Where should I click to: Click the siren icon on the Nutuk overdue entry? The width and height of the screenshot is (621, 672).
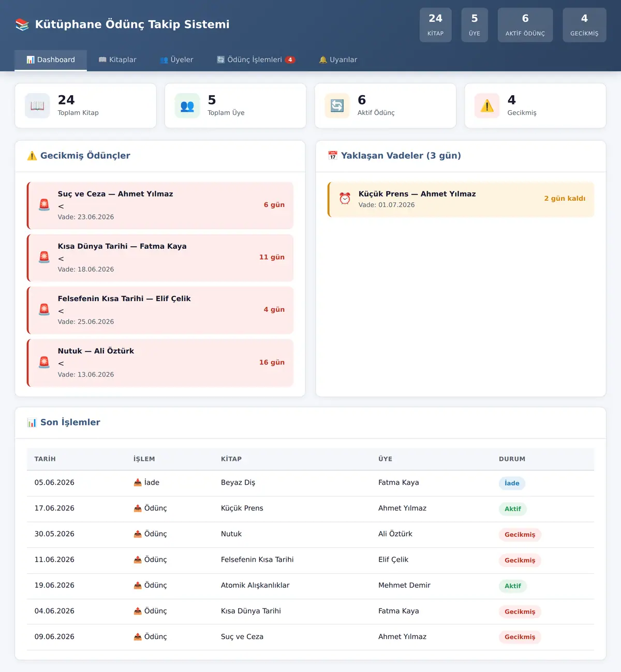[45, 362]
